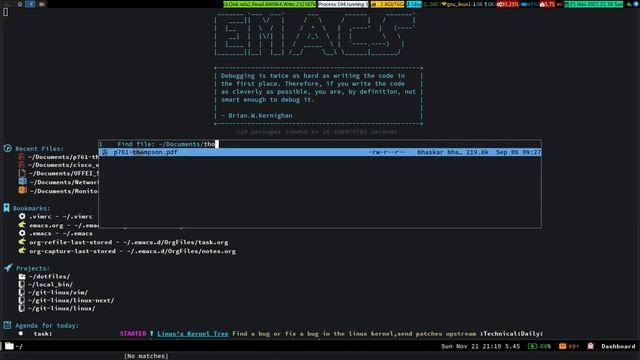Open the ~/git-linux/linux-next/ project

[x=71, y=300]
